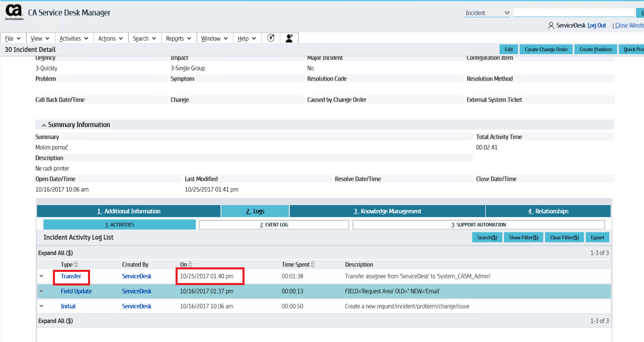Switch to the Event Log tab

(274, 224)
